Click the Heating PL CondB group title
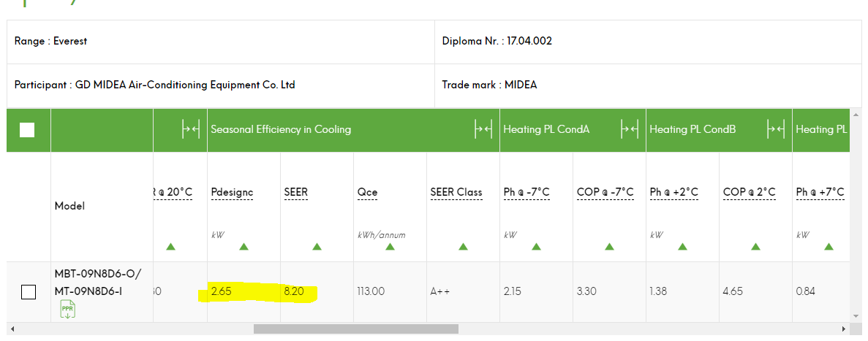The height and width of the screenshot is (341, 868). click(692, 129)
